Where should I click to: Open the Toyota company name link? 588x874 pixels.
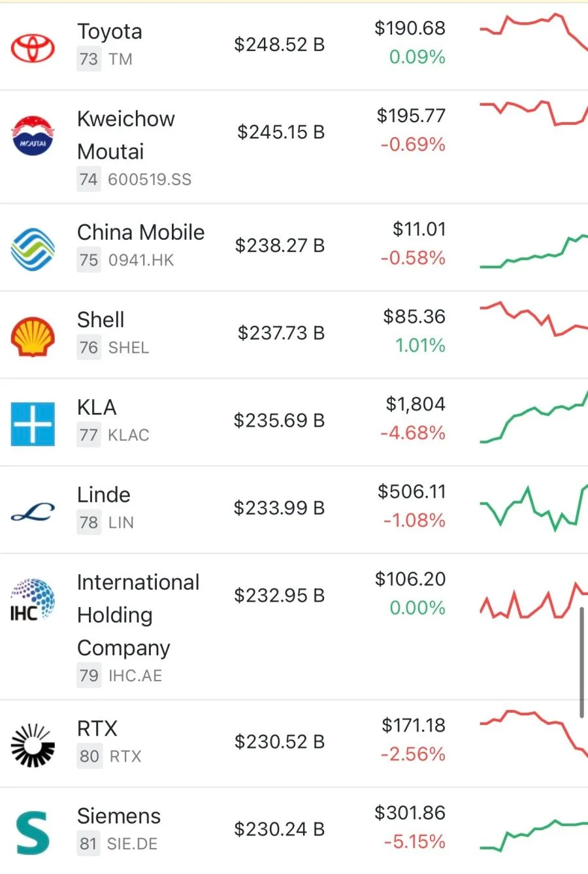(110, 31)
